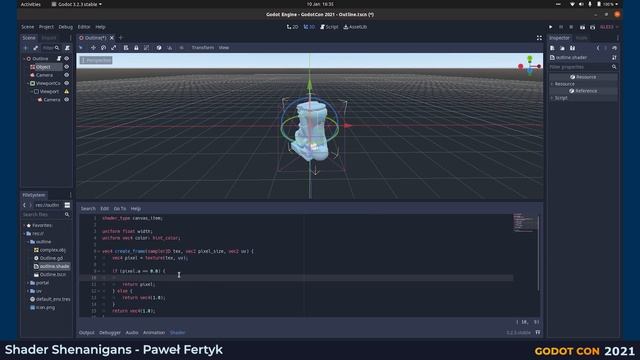Image resolution: width=640 pixels, height=360 pixels.
Task: Click the group children icon in toolbar
Action: (146, 48)
